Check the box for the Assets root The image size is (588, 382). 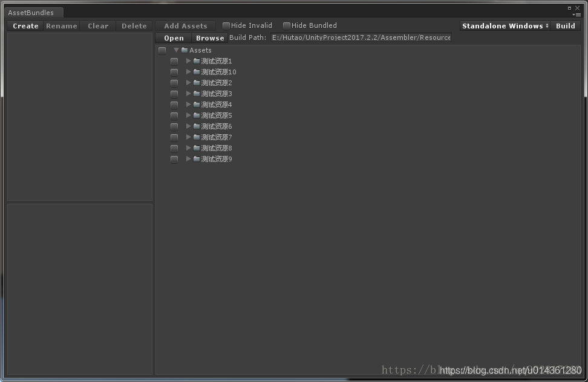pos(162,50)
